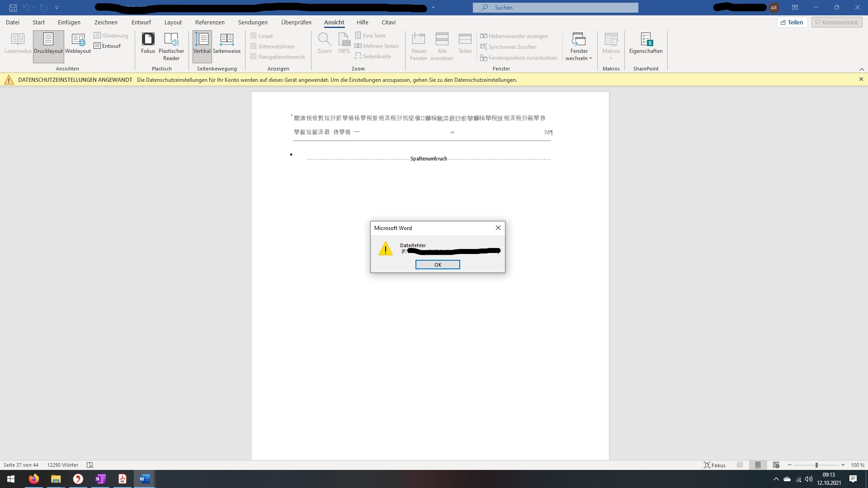Enable the Lineal checkbox
The width and height of the screenshot is (868, 488).
pyautogui.click(x=255, y=35)
